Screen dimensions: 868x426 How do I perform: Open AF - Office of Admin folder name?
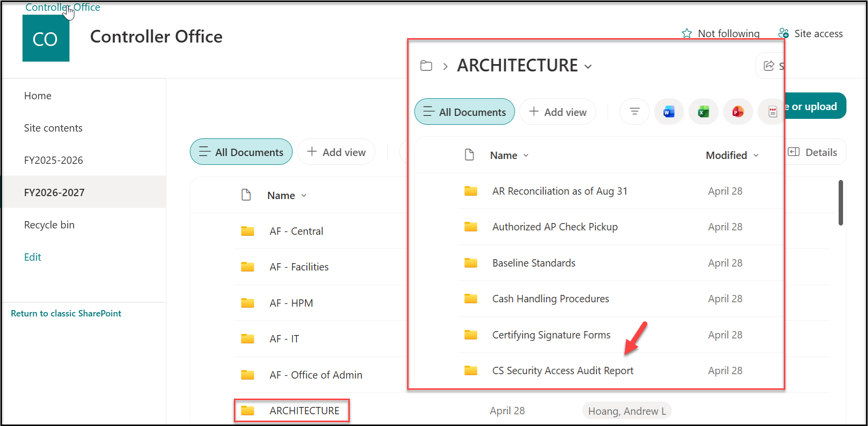tap(316, 375)
